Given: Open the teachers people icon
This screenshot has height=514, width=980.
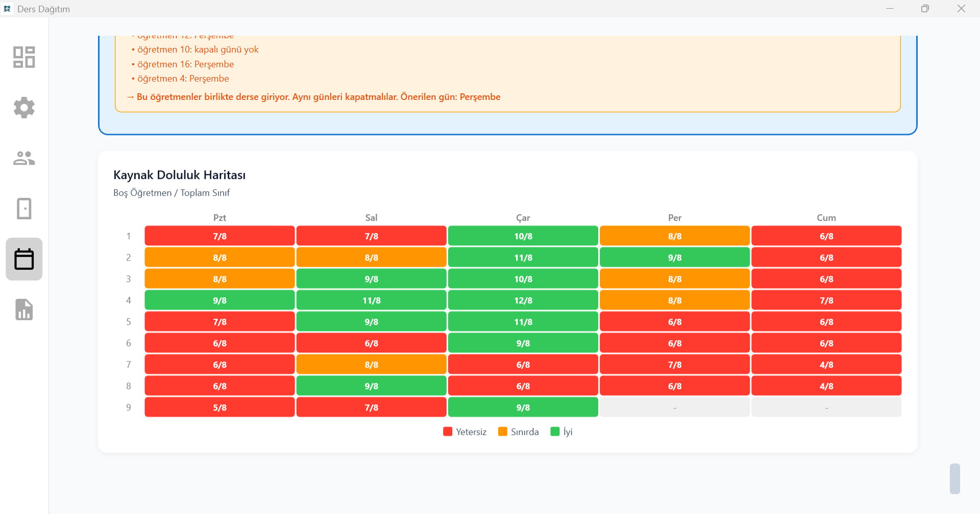Looking at the screenshot, I should click(24, 158).
